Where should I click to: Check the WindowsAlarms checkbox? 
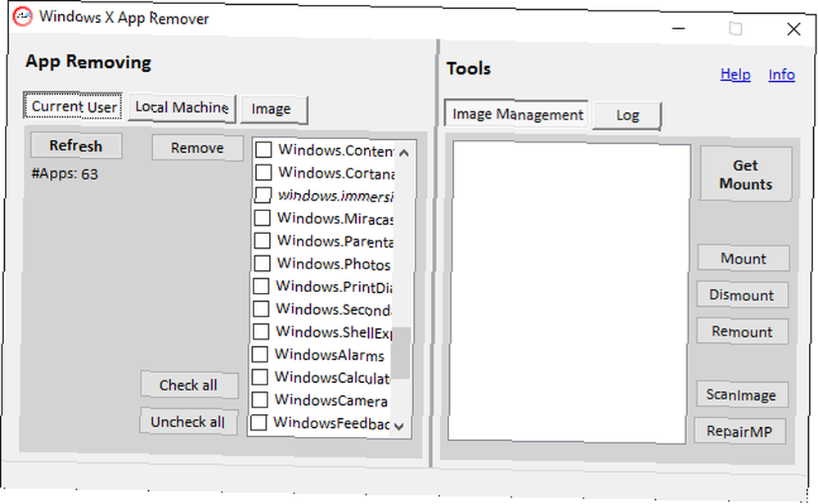tap(260, 354)
